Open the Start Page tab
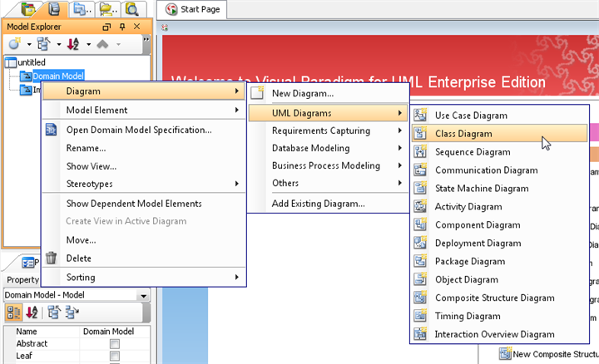The image size is (599, 364). (192, 9)
